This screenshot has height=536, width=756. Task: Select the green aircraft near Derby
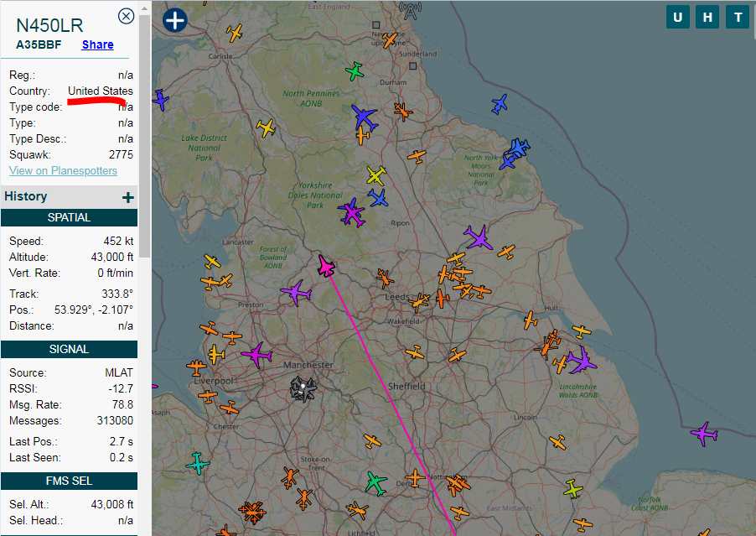(x=376, y=483)
